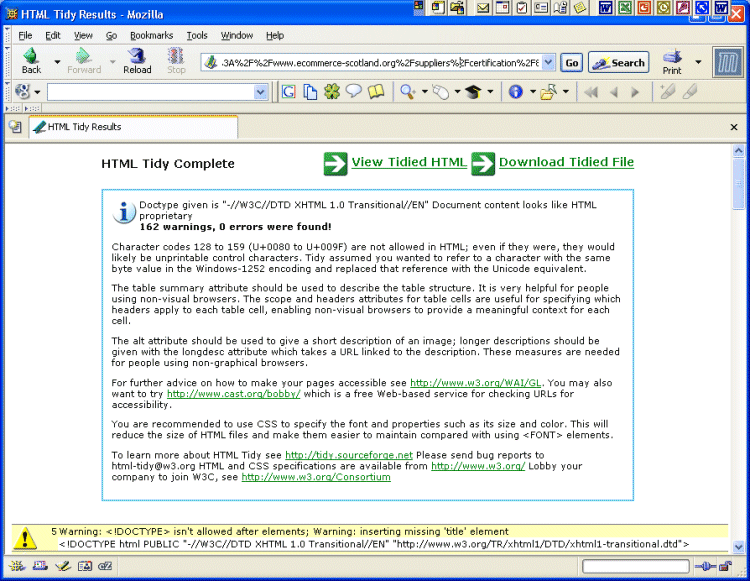Open ChatZilla cZ icon in status bar
The height and width of the screenshot is (581, 750).
[x=105, y=566]
